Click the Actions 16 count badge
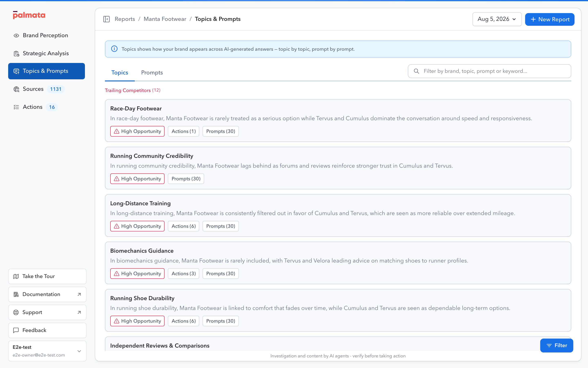Viewport: 588px width, 368px height. [x=52, y=107]
